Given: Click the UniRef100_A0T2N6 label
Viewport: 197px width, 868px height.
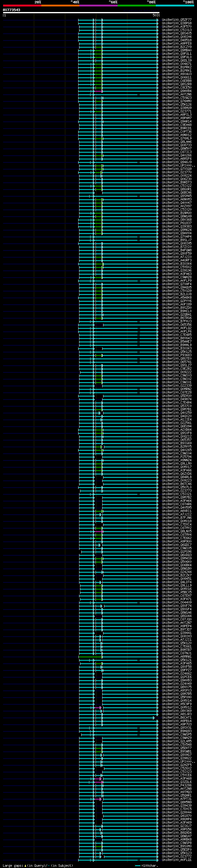Looking at the screenshot, I should pyautogui.click(x=177, y=94).
